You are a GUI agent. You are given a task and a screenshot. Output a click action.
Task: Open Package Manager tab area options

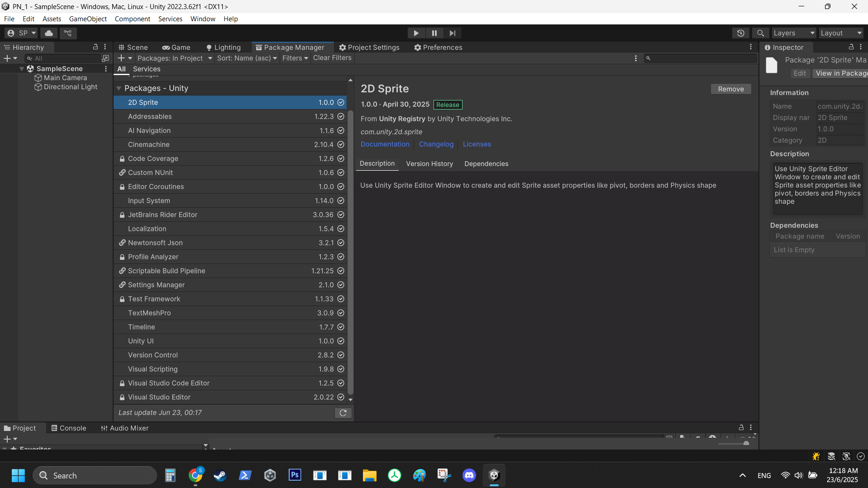751,47
